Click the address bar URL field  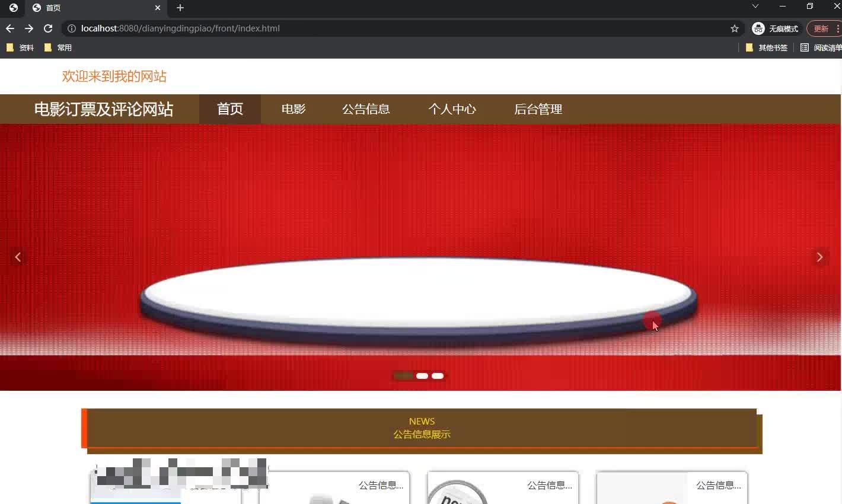pyautogui.click(x=403, y=28)
